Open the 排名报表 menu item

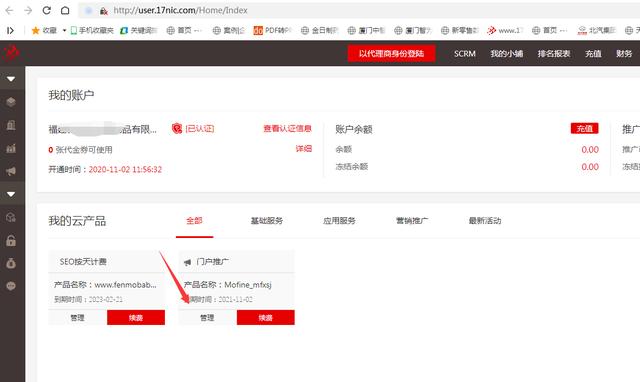(554, 53)
